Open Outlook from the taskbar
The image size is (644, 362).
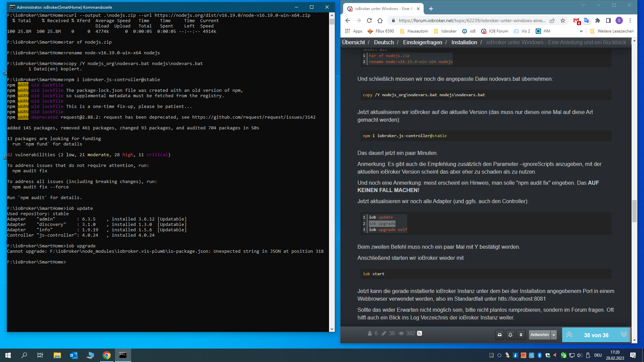tap(74, 355)
